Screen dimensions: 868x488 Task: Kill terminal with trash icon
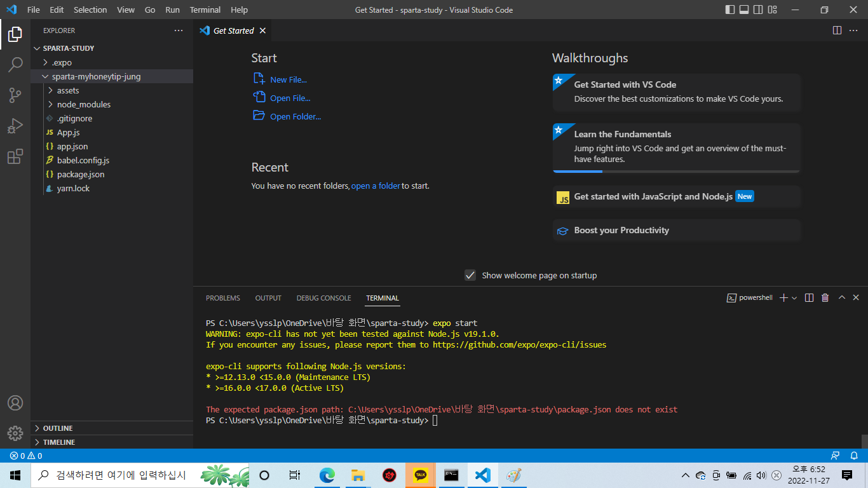(x=825, y=297)
